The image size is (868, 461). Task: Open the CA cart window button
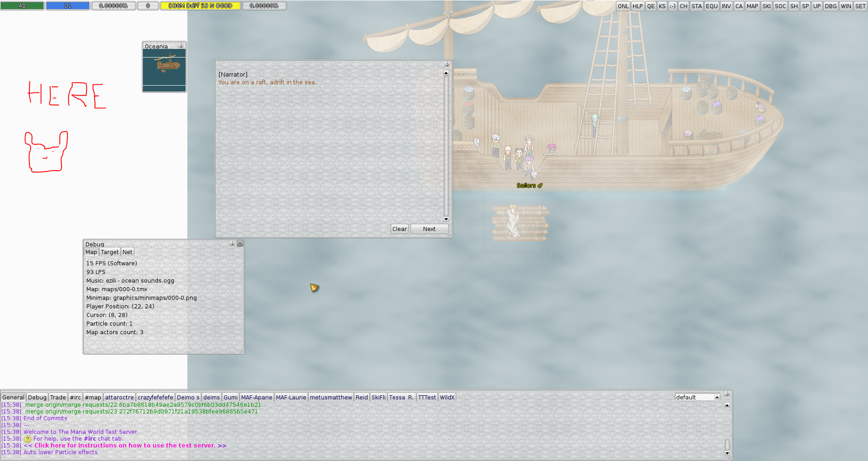tap(739, 6)
